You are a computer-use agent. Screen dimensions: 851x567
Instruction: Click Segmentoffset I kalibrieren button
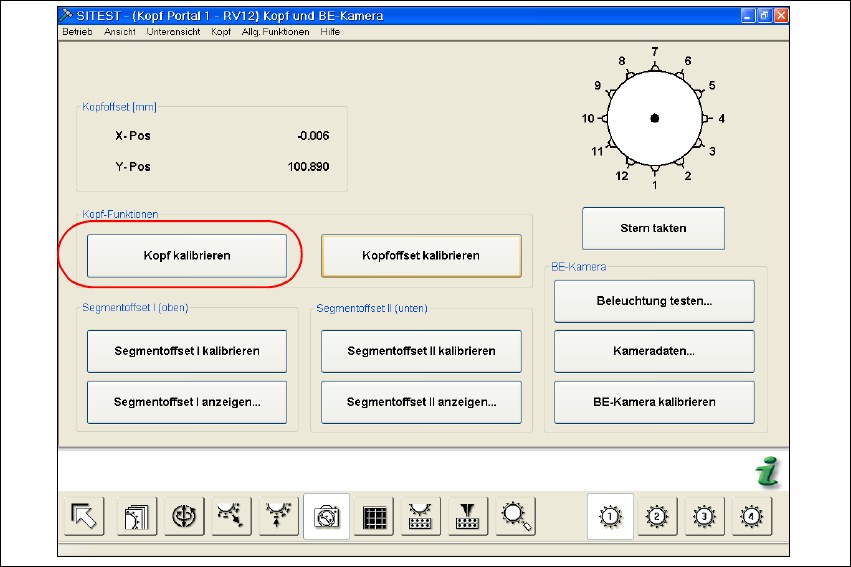[187, 351]
